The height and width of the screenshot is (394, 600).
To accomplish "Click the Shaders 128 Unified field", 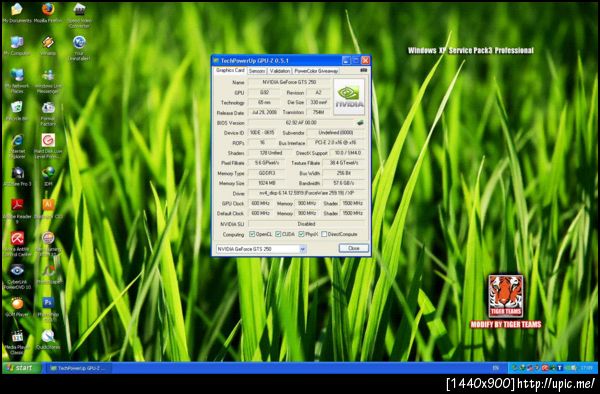I will (271, 153).
